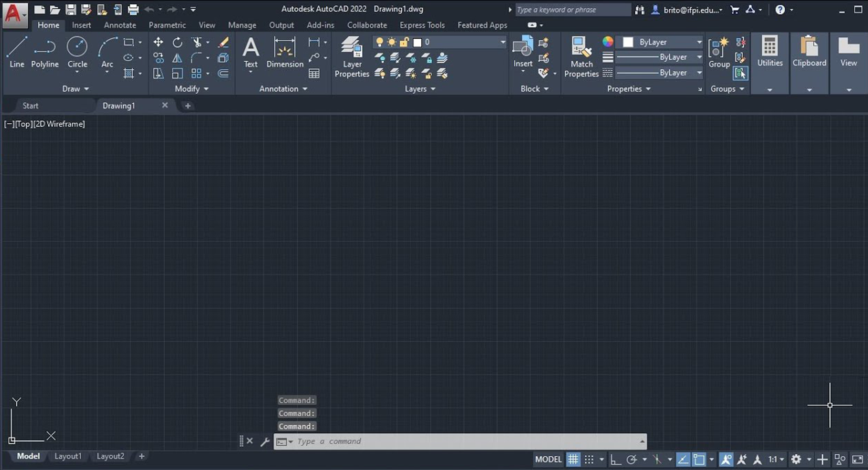
Task: Click the layer 0 white color swatch
Action: (417, 42)
